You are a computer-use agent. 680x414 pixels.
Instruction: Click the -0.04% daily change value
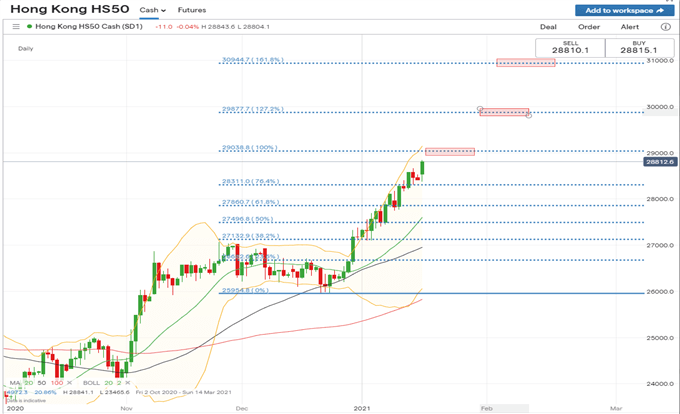[187, 27]
